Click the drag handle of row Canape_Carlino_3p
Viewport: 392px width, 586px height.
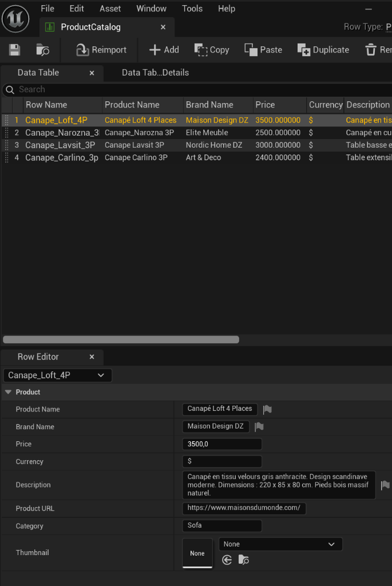[6, 157]
